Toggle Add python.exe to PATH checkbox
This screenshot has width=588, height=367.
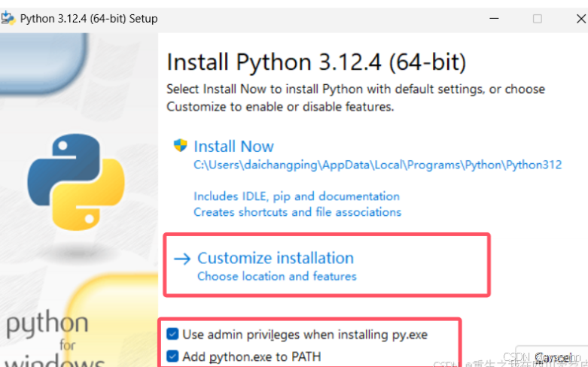pyautogui.click(x=172, y=356)
